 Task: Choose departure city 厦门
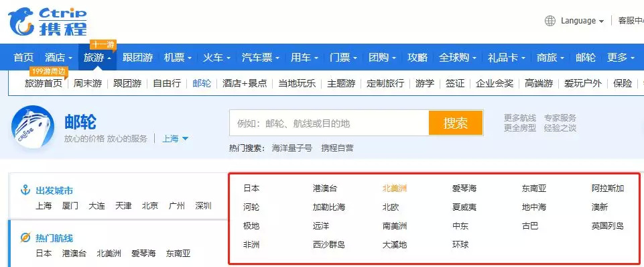click(70, 206)
